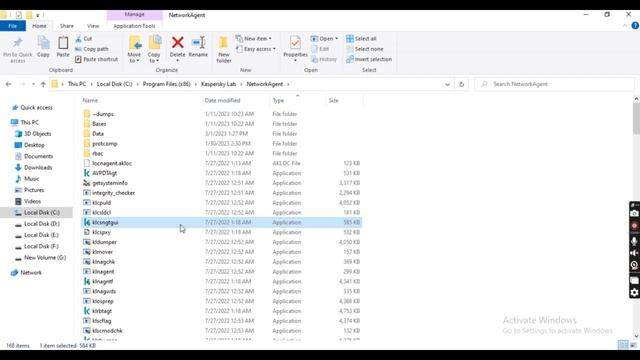Expand address bar history dropdown

click(447, 84)
